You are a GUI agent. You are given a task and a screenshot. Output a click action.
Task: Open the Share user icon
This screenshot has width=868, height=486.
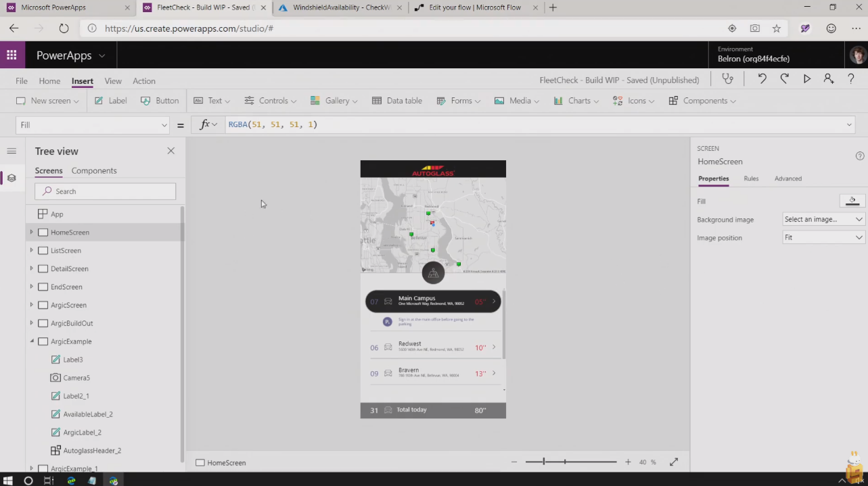click(x=829, y=79)
